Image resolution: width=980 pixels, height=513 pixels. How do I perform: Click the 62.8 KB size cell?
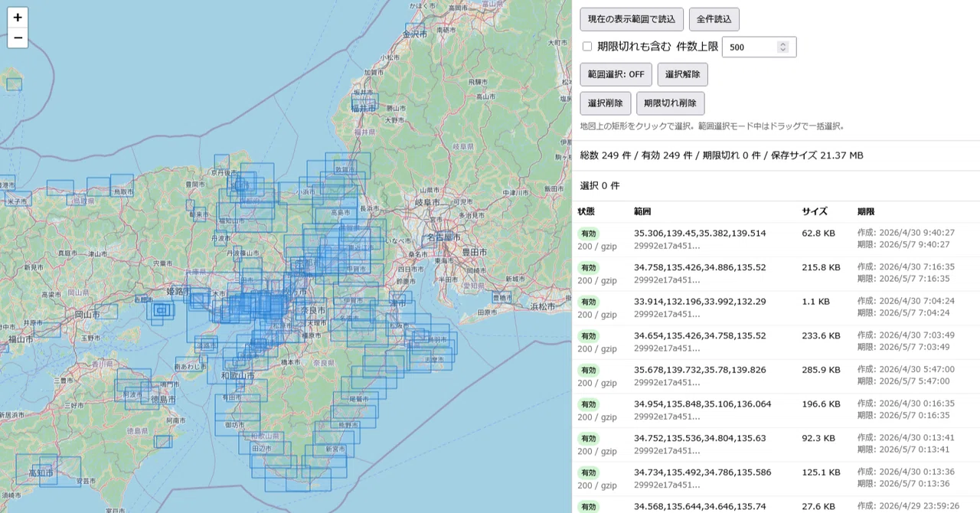click(818, 234)
